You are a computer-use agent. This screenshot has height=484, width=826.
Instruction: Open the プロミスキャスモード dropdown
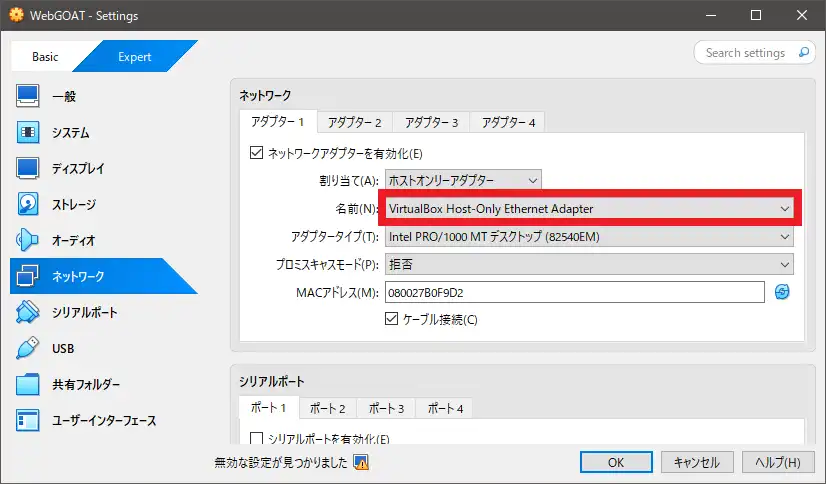click(589, 264)
